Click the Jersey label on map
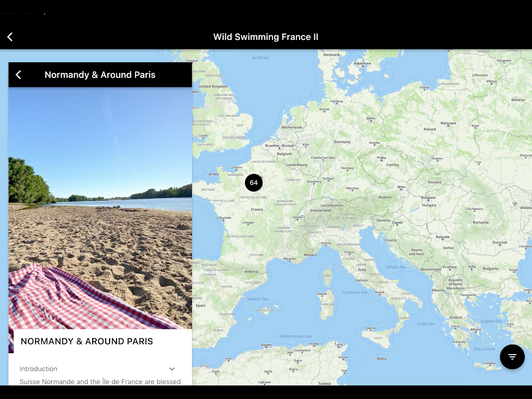 pos(213,174)
